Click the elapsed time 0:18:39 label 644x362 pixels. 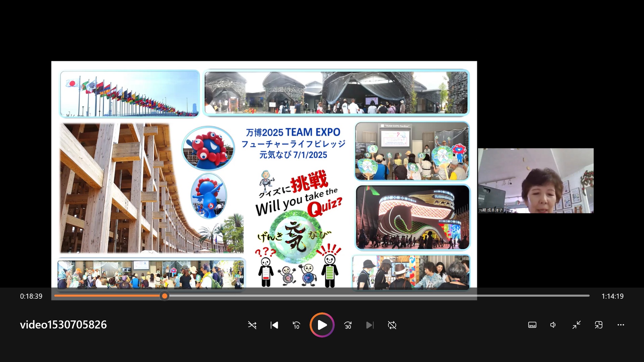(31, 296)
